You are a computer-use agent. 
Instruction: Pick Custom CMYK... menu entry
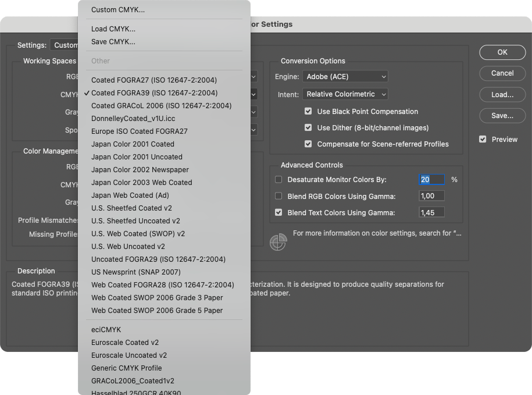(118, 10)
